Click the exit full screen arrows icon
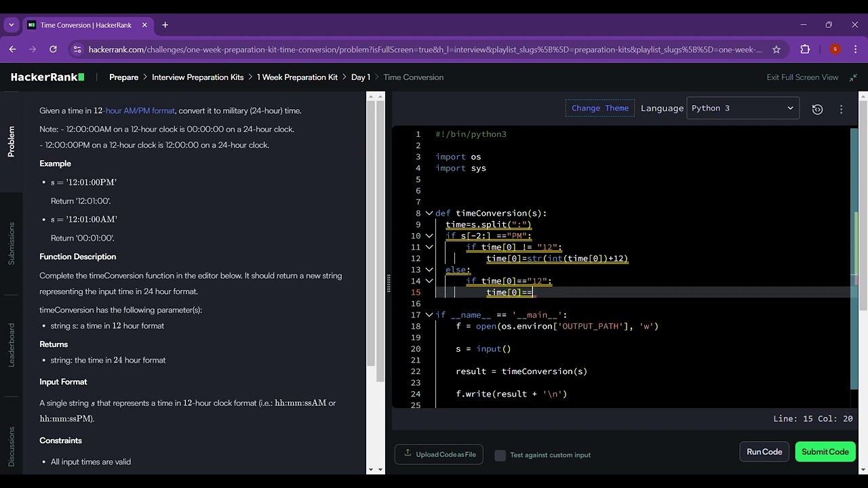Screen dimensions: 868x488 tap(853, 77)
